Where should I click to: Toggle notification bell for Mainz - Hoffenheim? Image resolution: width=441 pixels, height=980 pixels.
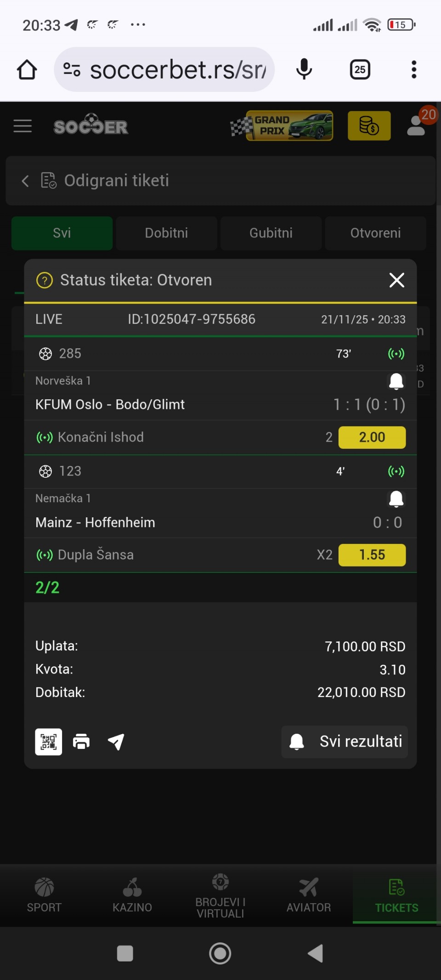[x=396, y=498]
